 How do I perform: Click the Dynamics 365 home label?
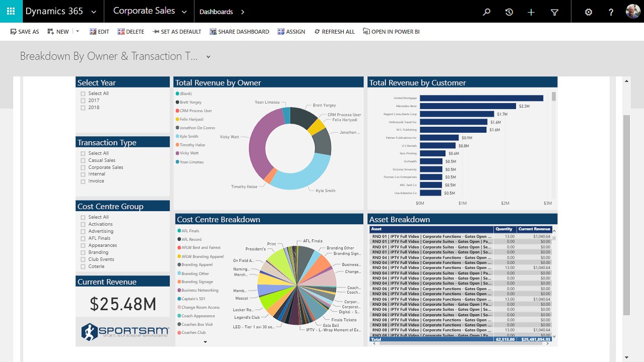[x=54, y=11]
